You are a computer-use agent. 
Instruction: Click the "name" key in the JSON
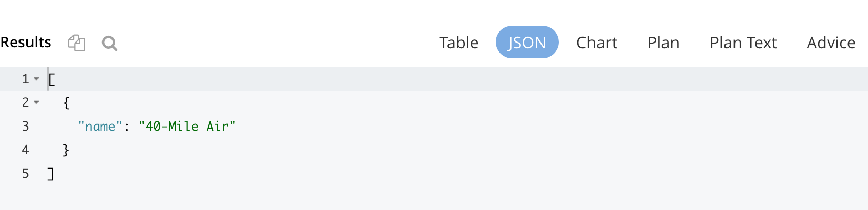(100, 127)
